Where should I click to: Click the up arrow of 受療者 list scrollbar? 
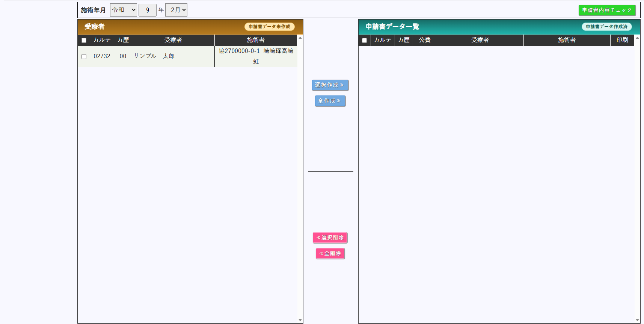(x=300, y=38)
